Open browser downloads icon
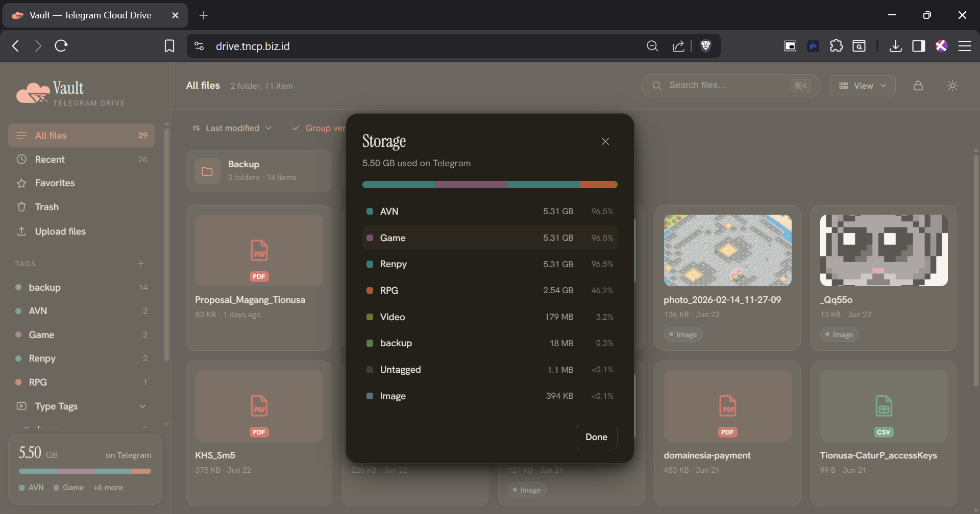 [x=895, y=46]
